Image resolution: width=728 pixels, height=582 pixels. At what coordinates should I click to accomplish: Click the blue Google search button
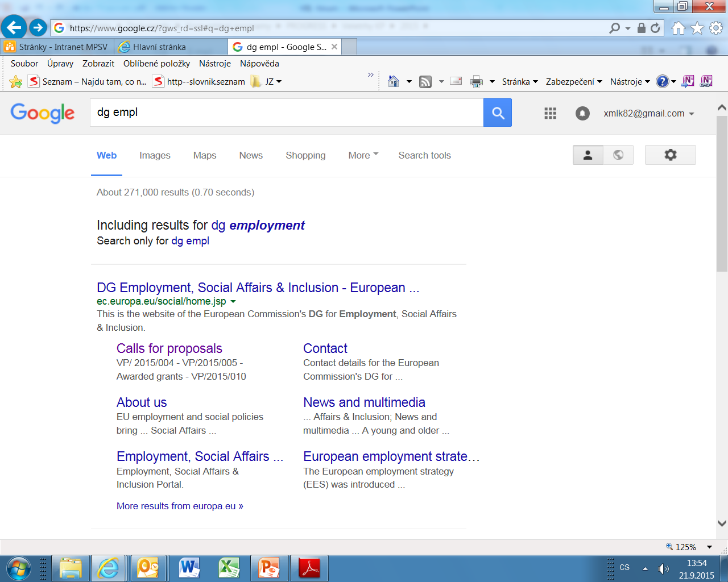tap(498, 113)
